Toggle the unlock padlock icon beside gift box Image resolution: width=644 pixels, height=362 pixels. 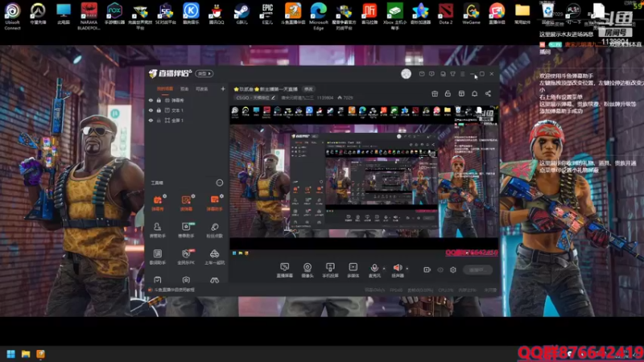(x=448, y=93)
